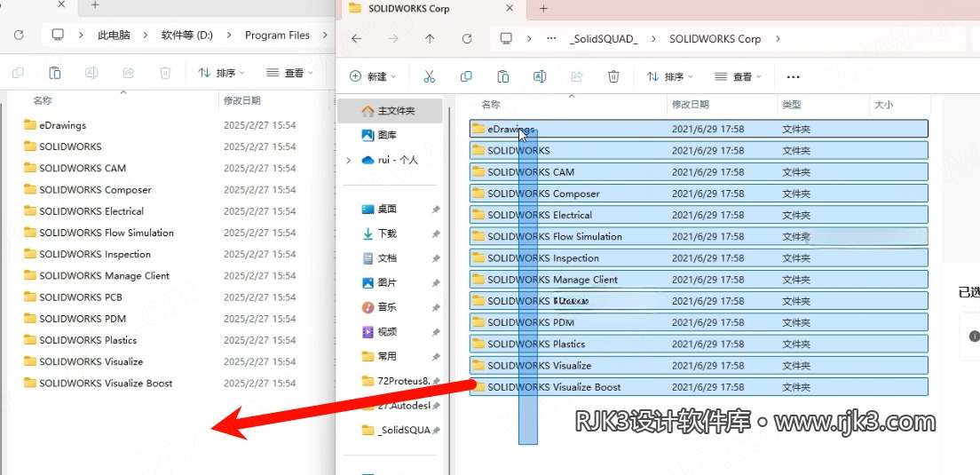Click the Copy icon in left window toolbar
Image resolution: width=980 pixels, height=475 pixels.
(x=18, y=73)
